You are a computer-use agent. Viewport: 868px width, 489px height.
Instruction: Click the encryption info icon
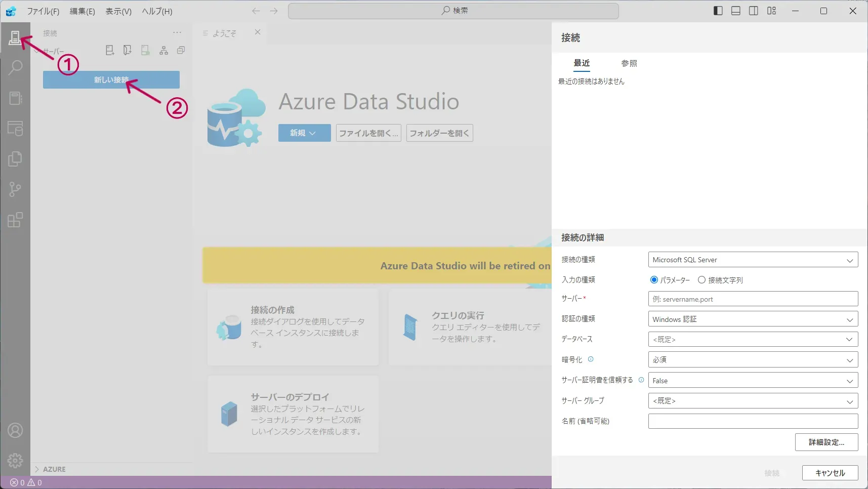pyautogui.click(x=591, y=359)
